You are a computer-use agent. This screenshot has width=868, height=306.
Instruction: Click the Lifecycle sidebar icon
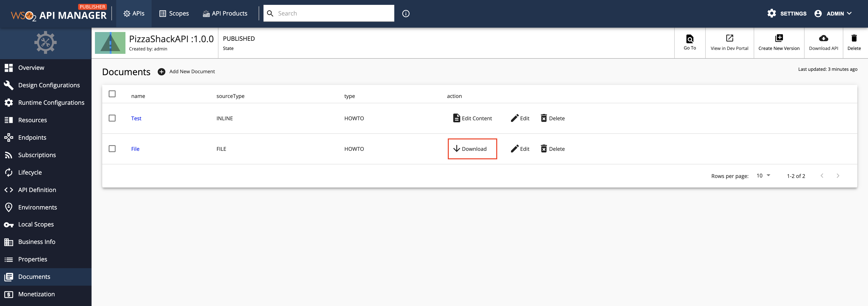click(x=9, y=172)
